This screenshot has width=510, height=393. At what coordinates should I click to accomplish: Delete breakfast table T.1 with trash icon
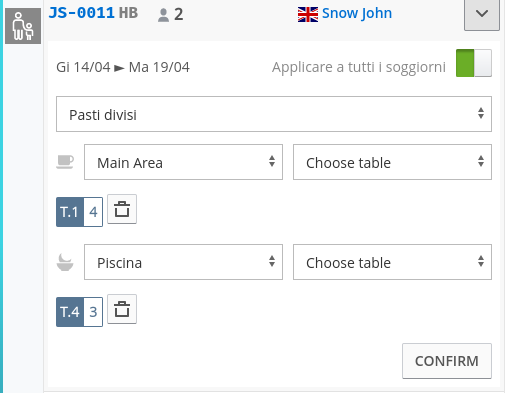coord(122,209)
